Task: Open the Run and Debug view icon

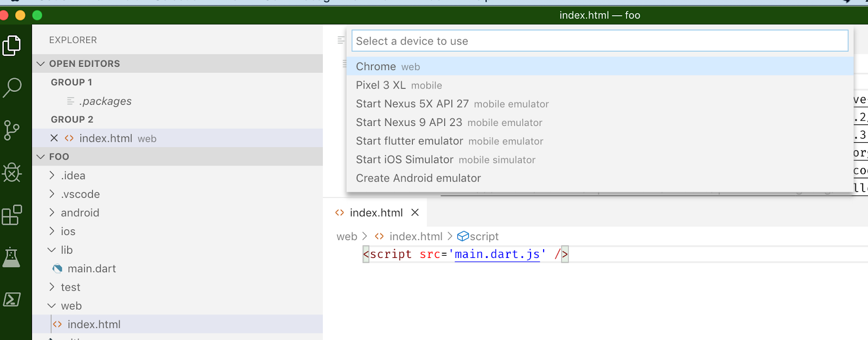Action: [x=12, y=173]
